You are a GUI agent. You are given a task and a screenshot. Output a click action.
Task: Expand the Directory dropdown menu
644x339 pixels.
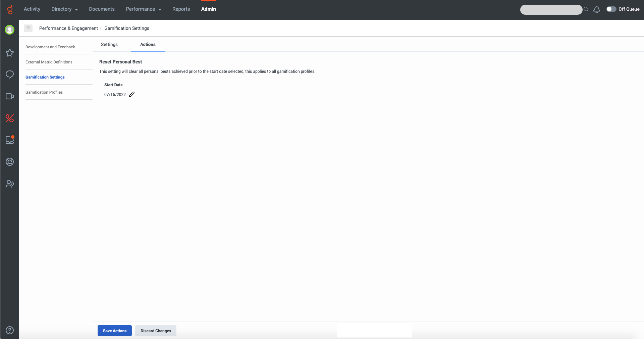[64, 9]
